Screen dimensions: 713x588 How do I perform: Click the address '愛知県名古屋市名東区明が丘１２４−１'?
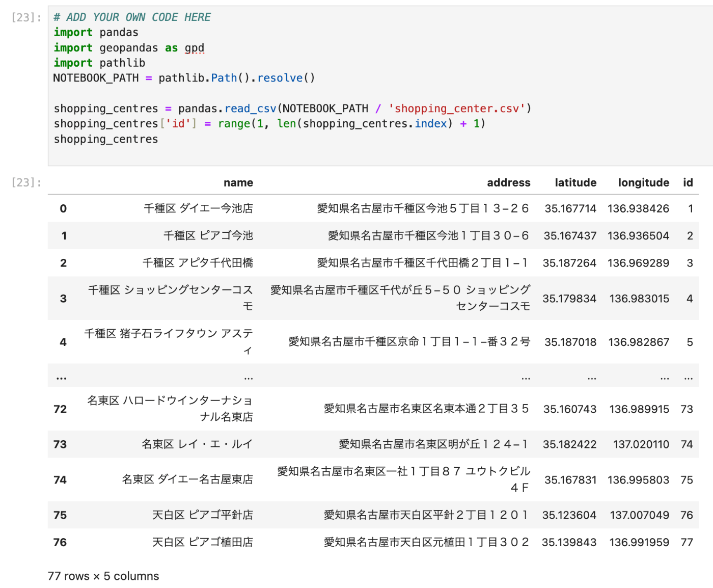(434, 444)
